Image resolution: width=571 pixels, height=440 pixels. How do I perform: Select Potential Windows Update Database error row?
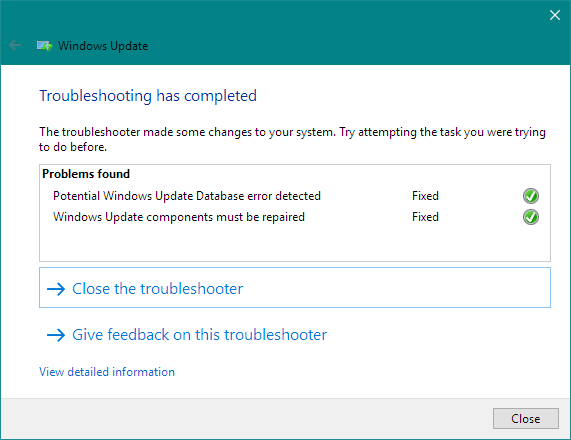click(296, 196)
